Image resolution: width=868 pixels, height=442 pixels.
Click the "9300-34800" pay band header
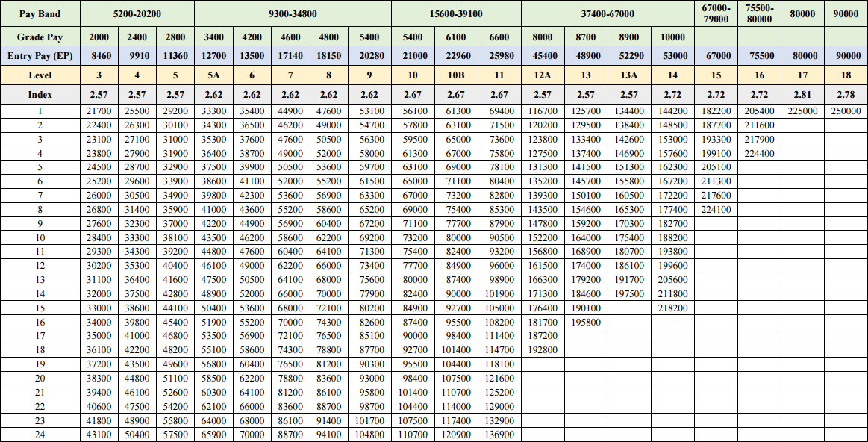click(293, 14)
